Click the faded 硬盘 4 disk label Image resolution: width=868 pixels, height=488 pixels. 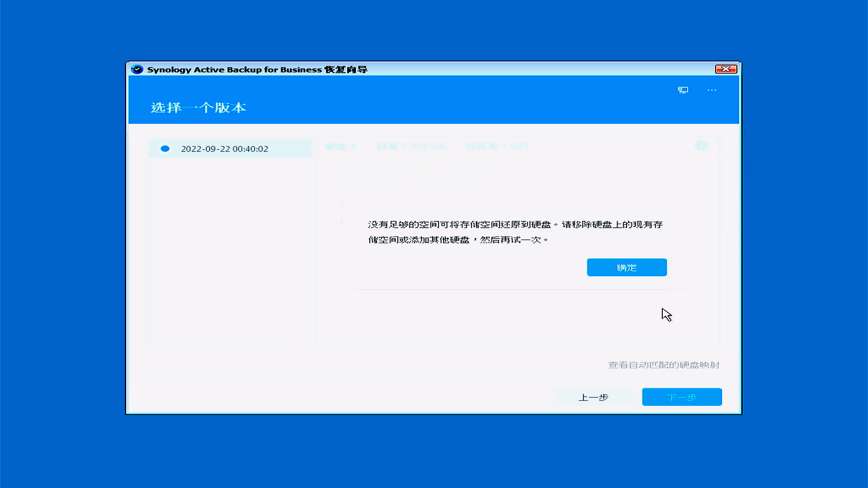coord(341,146)
